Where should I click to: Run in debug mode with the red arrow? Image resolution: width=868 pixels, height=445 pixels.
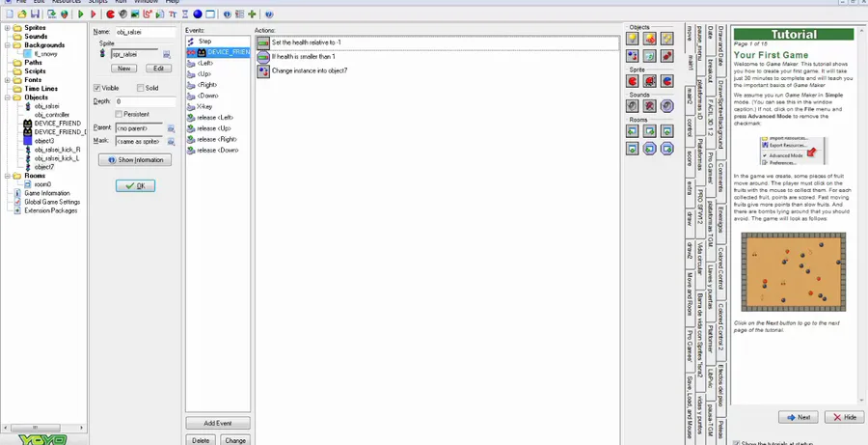[93, 14]
